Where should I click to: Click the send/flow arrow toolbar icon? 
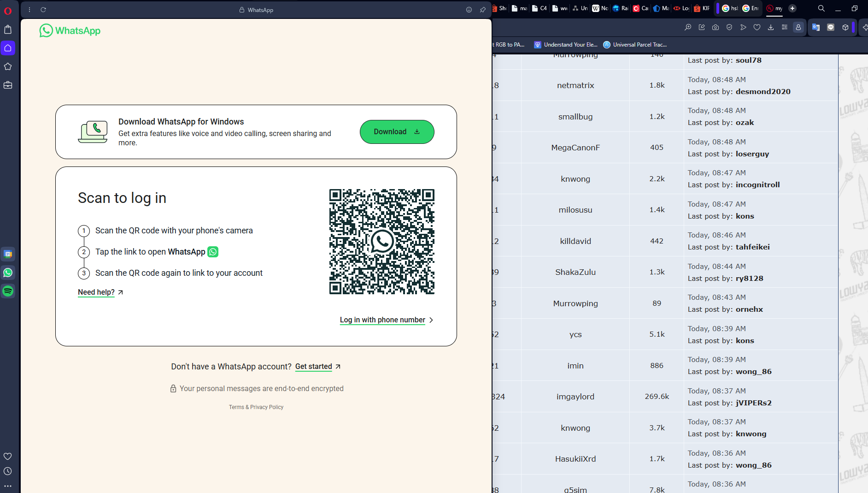pyautogui.click(x=743, y=27)
